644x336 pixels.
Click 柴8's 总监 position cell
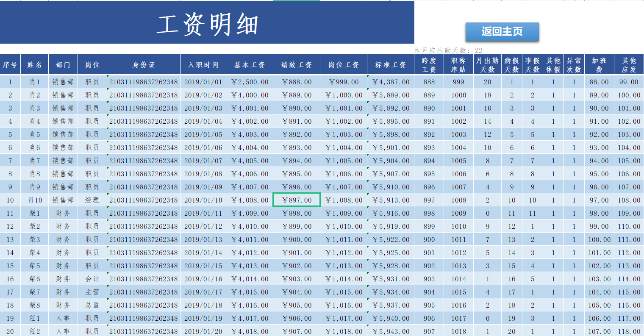(x=92, y=305)
